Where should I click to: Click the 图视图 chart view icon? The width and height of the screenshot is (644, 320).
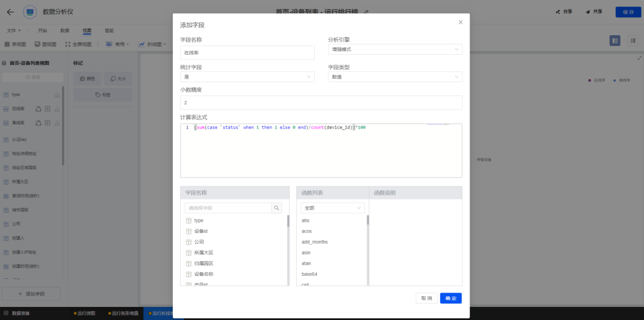(38, 44)
